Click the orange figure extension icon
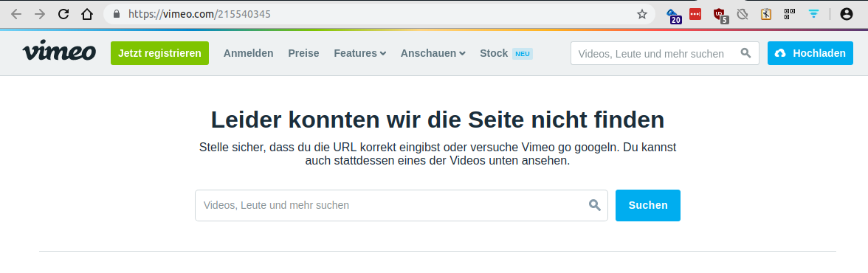868x273 pixels. point(766,15)
